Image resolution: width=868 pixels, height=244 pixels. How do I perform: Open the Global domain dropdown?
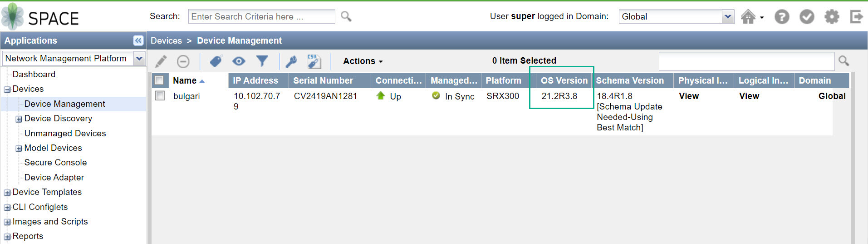[x=727, y=17]
